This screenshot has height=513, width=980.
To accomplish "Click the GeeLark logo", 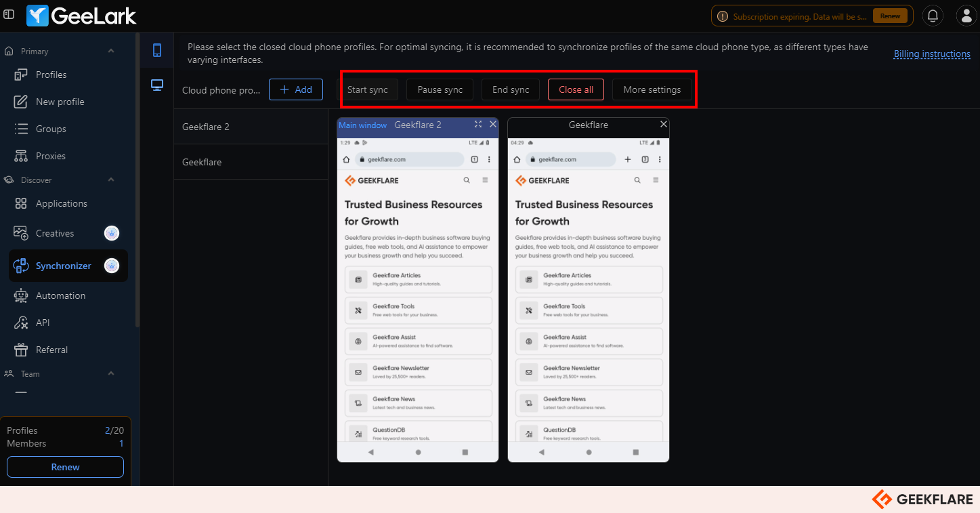I will click(x=81, y=16).
